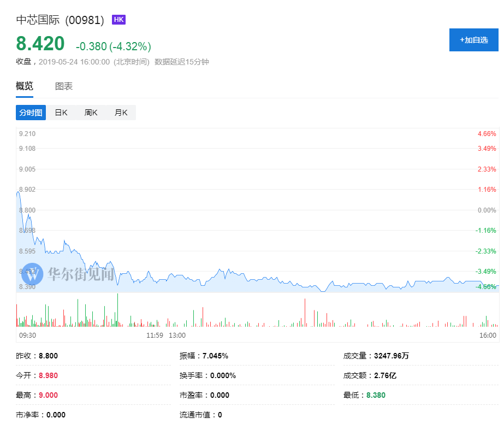Click the 成交额 value 2.76亿
The width and height of the screenshot is (504, 424).
coord(385,375)
